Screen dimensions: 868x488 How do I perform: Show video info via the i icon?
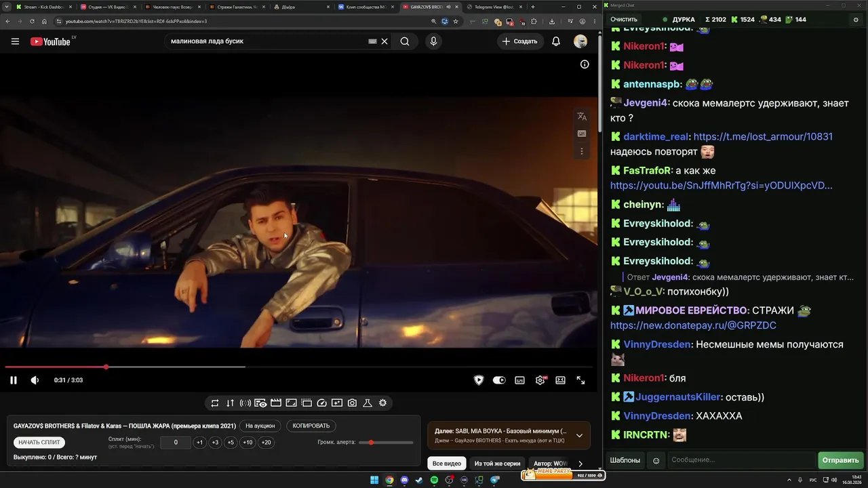pyautogui.click(x=585, y=64)
